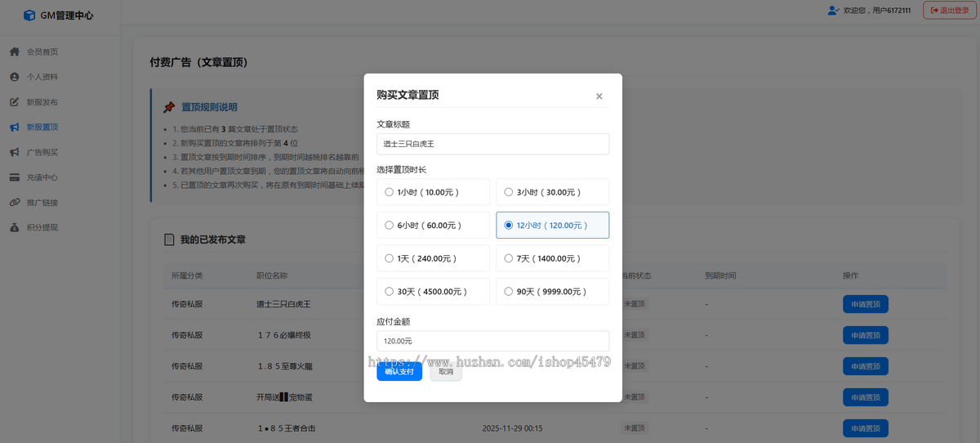The width and height of the screenshot is (980, 443).
Task: Click the person icon beside 个人资料
Action: coord(14,77)
